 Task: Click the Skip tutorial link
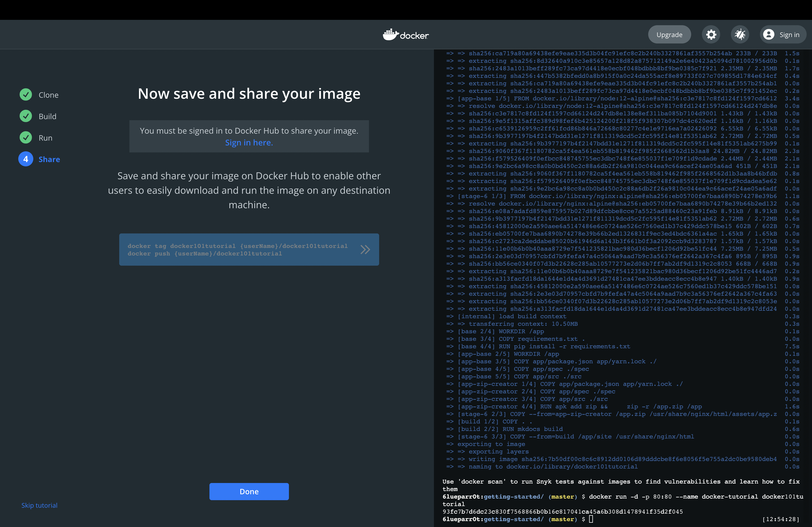(39, 505)
